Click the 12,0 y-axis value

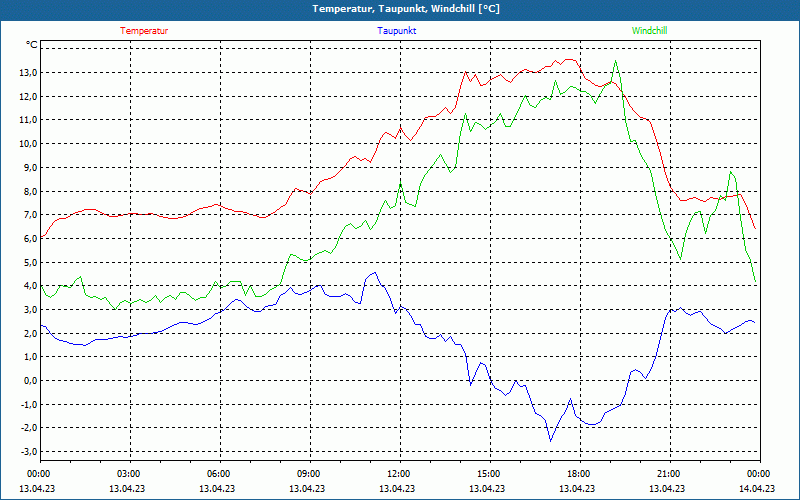pos(28,96)
